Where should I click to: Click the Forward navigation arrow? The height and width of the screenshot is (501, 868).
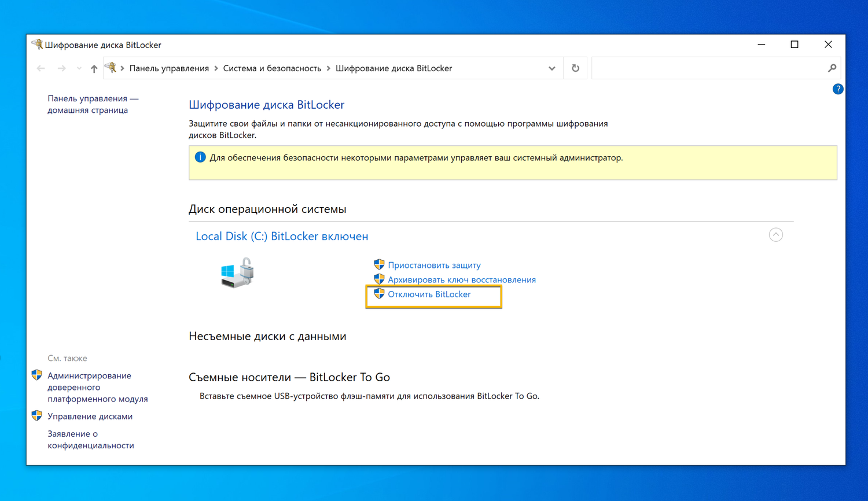point(61,68)
